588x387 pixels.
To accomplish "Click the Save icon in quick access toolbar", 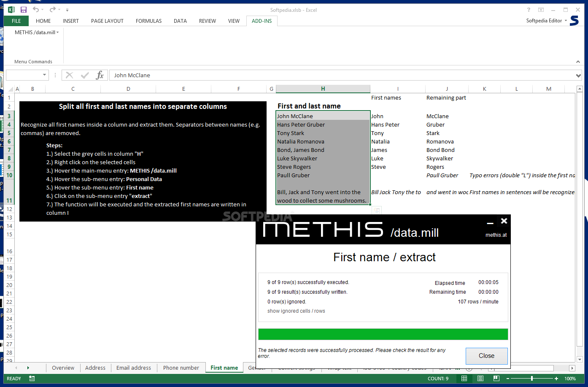I will point(24,10).
